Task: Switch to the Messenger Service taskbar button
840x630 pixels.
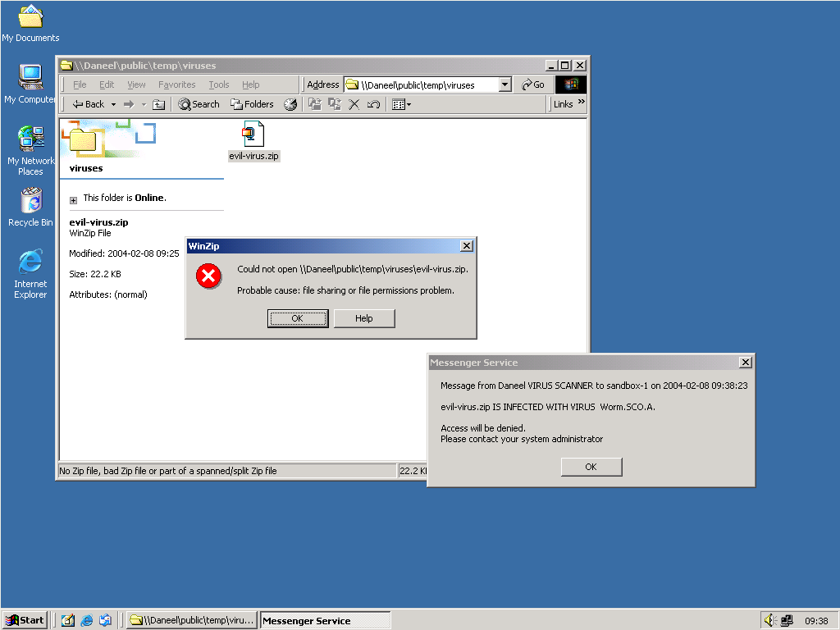Action: tap(325, 620)
